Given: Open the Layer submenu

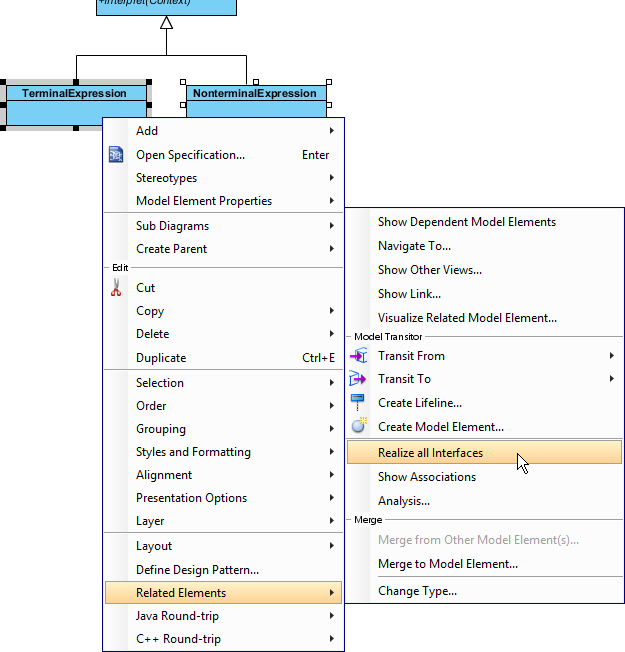Looking at the screenshot, I should pyautogui.click(x=223, y=521).
